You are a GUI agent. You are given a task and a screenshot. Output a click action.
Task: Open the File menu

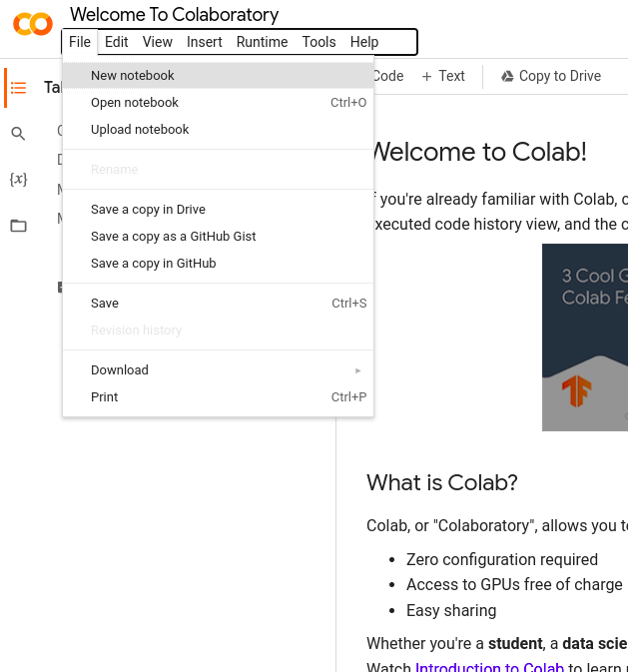coord(80,42)
